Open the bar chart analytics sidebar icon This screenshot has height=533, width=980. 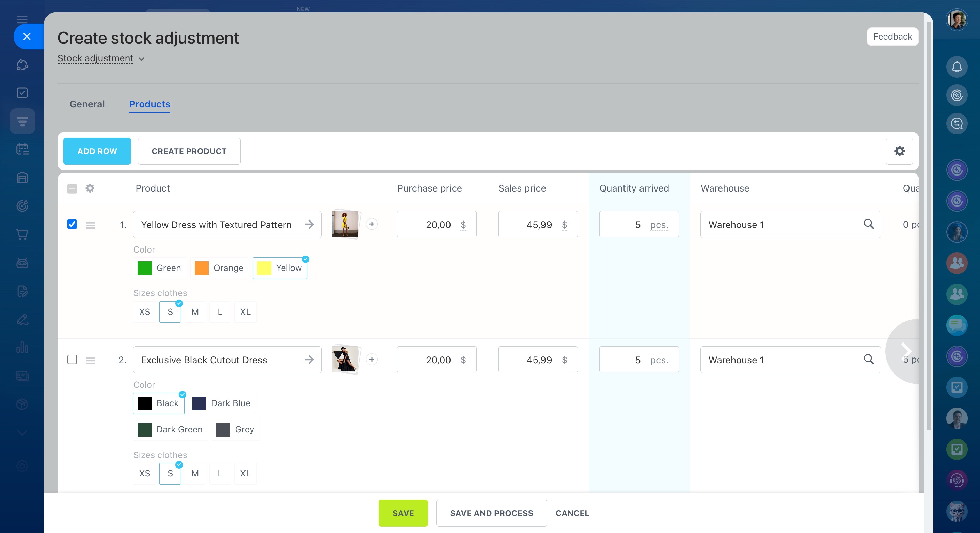tap(22, 347)
